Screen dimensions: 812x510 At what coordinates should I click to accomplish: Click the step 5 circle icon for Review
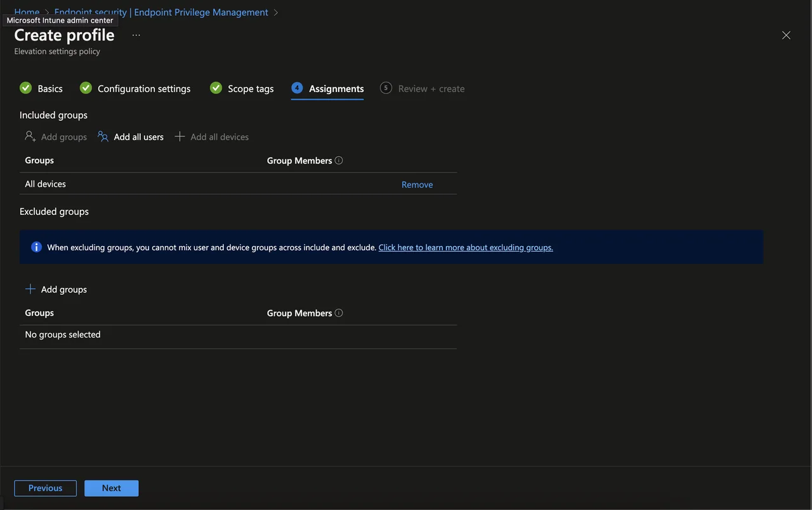coord(386,88)
